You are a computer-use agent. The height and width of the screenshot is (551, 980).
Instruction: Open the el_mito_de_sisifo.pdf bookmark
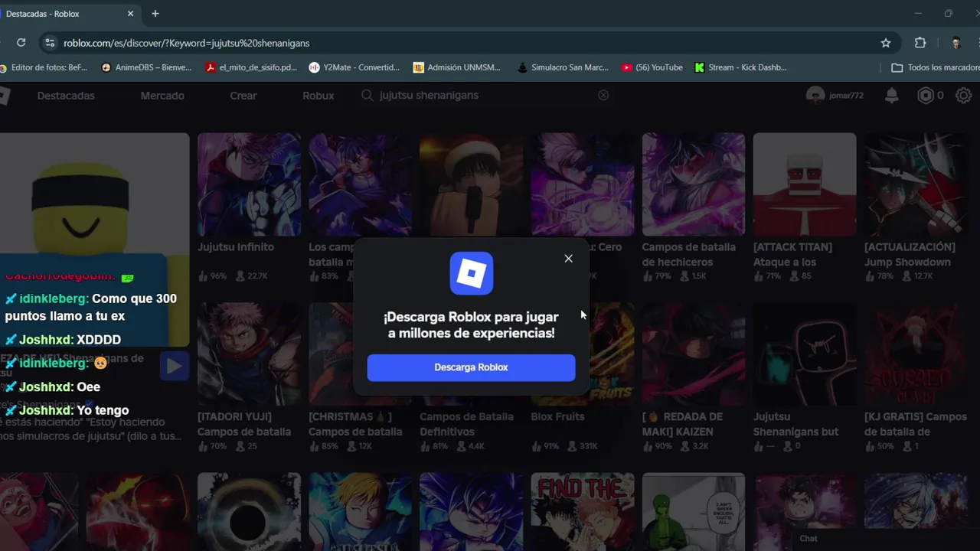[251, 67]
